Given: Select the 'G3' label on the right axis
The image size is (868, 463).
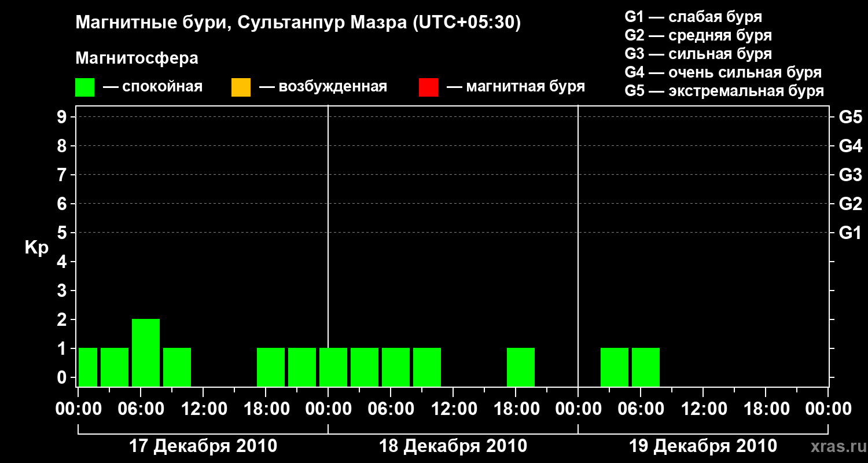Looking at the screenshot, I should click(x=851, y=175).
